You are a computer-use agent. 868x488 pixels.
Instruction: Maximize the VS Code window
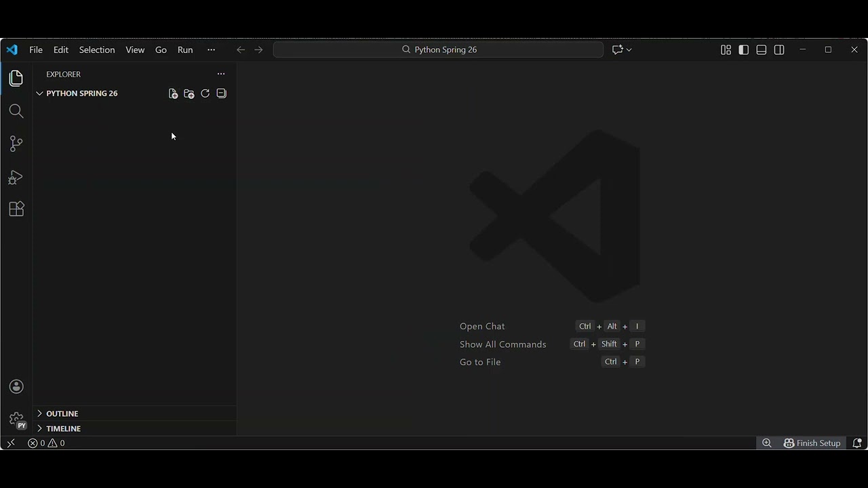coord(828,49)
